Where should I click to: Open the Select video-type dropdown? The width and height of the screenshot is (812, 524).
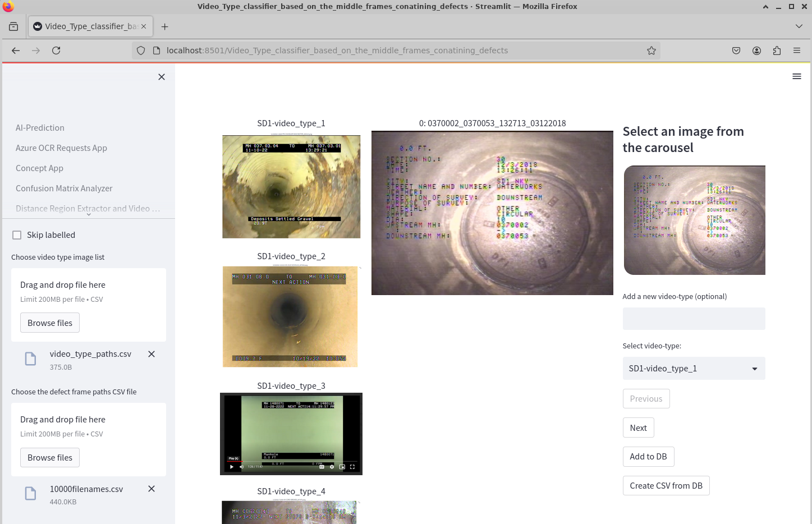[x=694, y=369]
